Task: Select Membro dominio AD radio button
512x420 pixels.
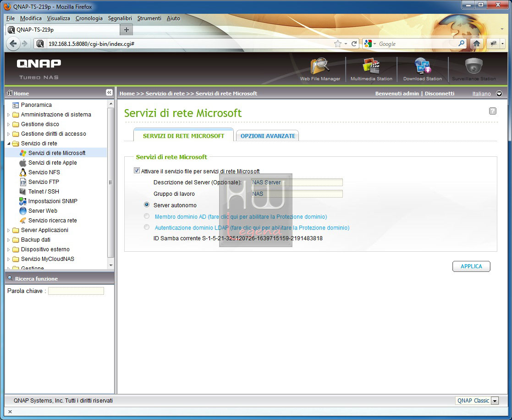Action: coord(147,216)
